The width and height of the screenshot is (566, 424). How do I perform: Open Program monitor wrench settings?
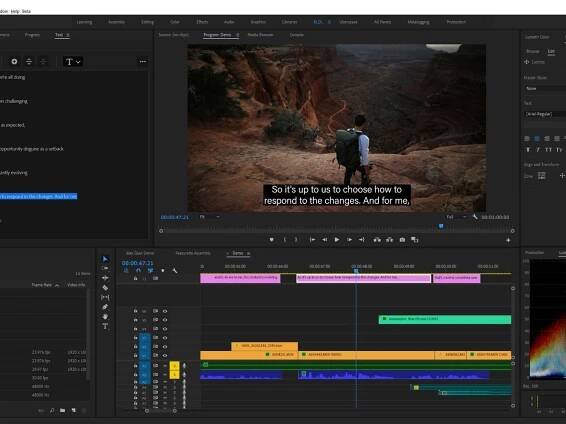click(x=475, y=217)
